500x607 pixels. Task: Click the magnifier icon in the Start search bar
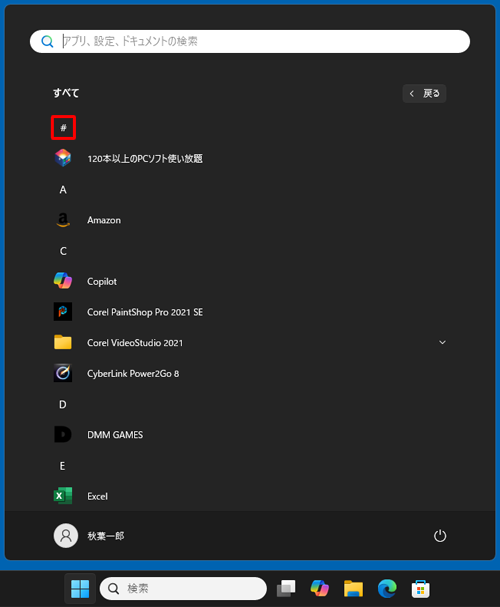click(x=47, y=41)
